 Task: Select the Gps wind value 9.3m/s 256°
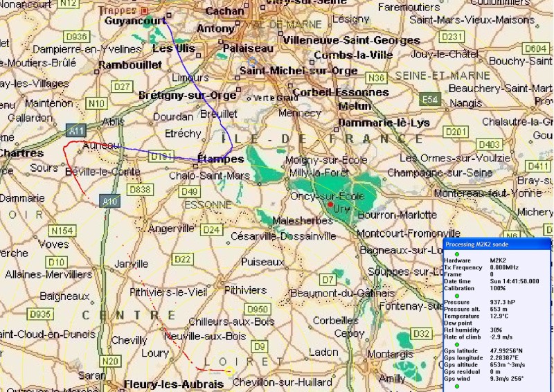pyautogui.click(x=507, y=379)
